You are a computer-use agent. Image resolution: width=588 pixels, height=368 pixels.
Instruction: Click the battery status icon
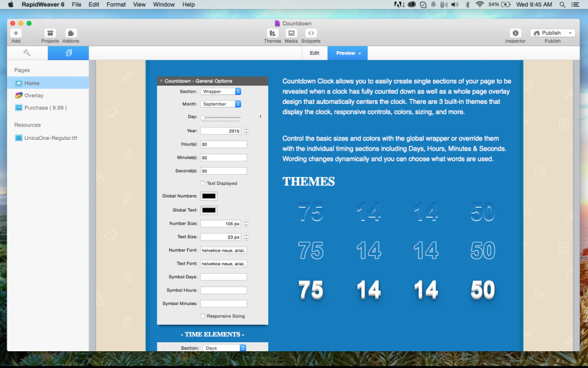(x=506, y=4)
